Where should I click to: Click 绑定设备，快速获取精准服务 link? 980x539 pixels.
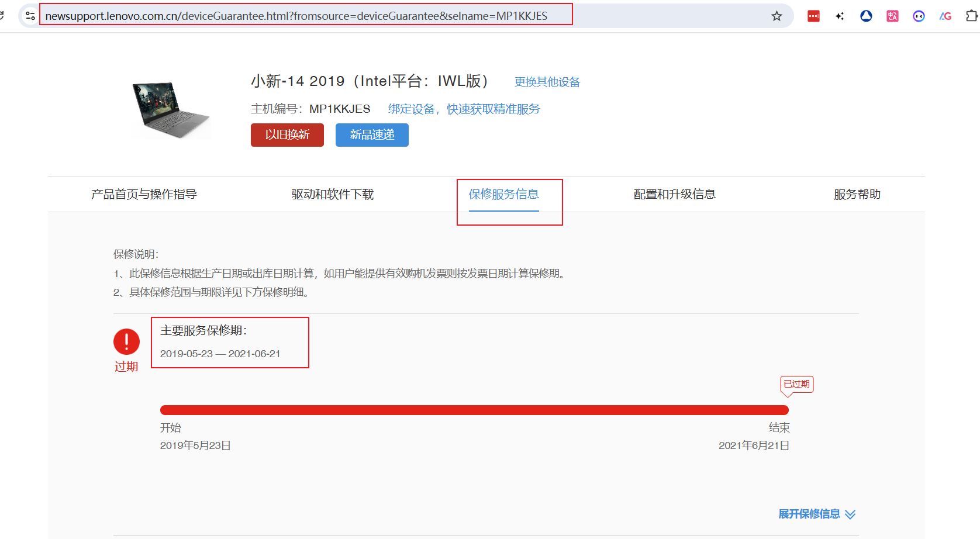[464, 109]
